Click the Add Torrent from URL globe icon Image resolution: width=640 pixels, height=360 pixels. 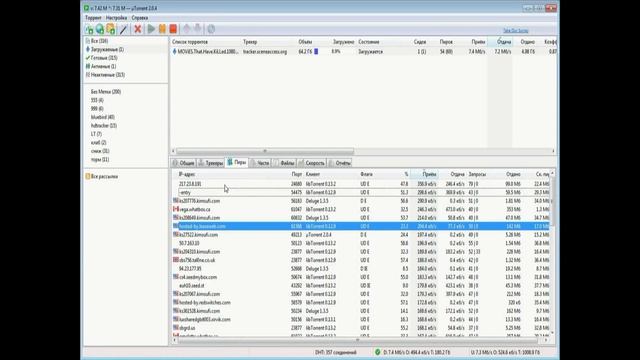point(100,29)
